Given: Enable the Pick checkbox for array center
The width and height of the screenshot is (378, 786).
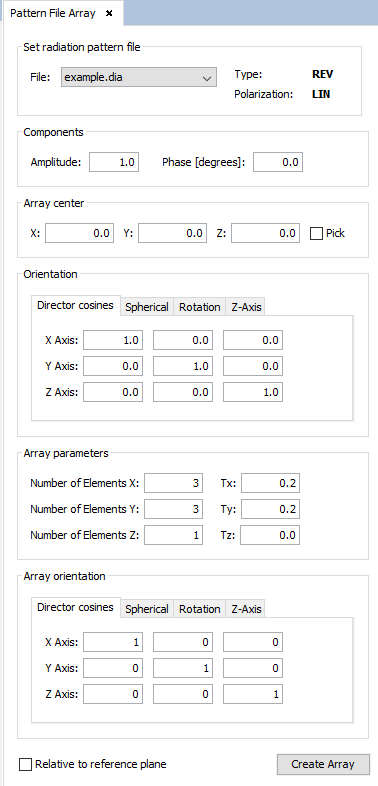Looking at the screenshot, I should (316, 234).
